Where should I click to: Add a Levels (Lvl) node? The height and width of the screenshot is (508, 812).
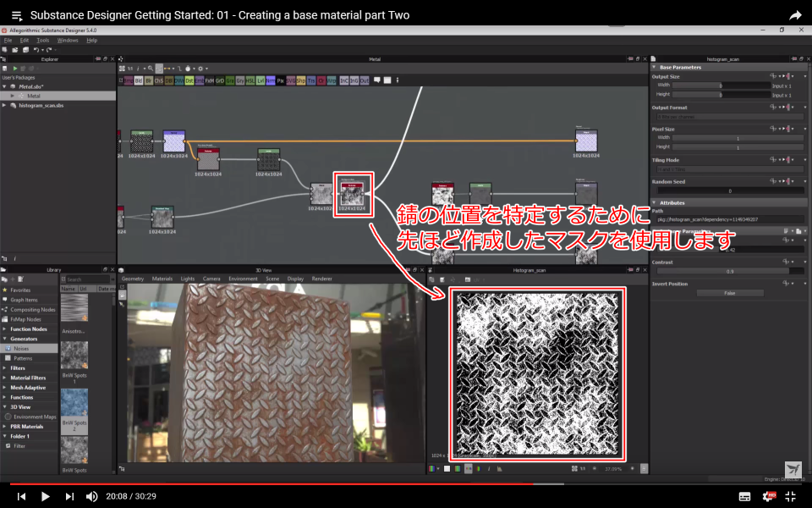(261, 80)
